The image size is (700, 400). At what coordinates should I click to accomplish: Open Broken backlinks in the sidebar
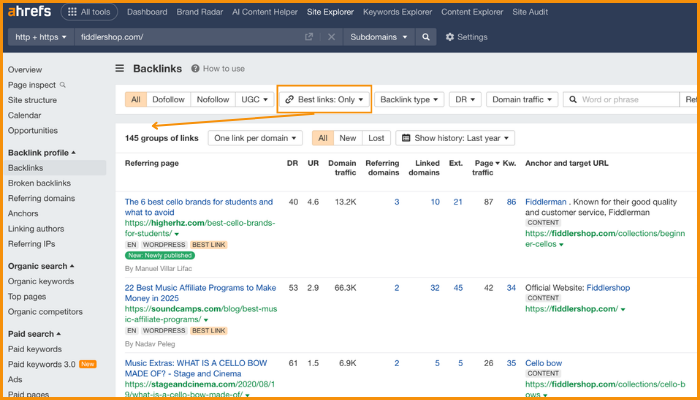pos(39,183)
